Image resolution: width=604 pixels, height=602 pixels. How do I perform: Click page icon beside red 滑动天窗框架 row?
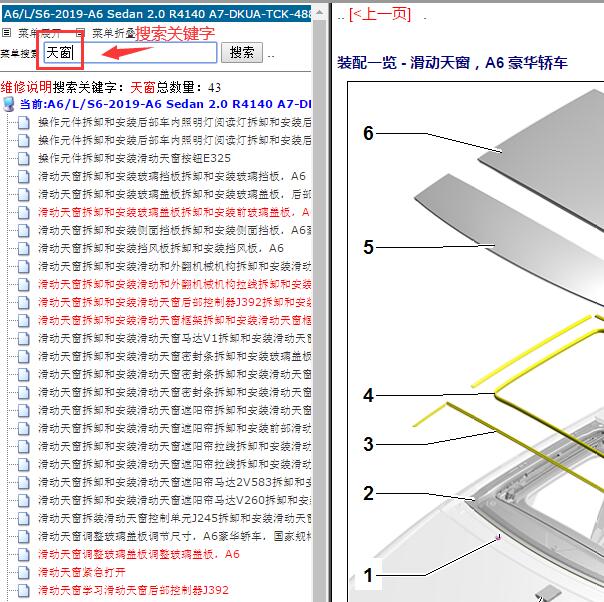(x=23, y=320)
